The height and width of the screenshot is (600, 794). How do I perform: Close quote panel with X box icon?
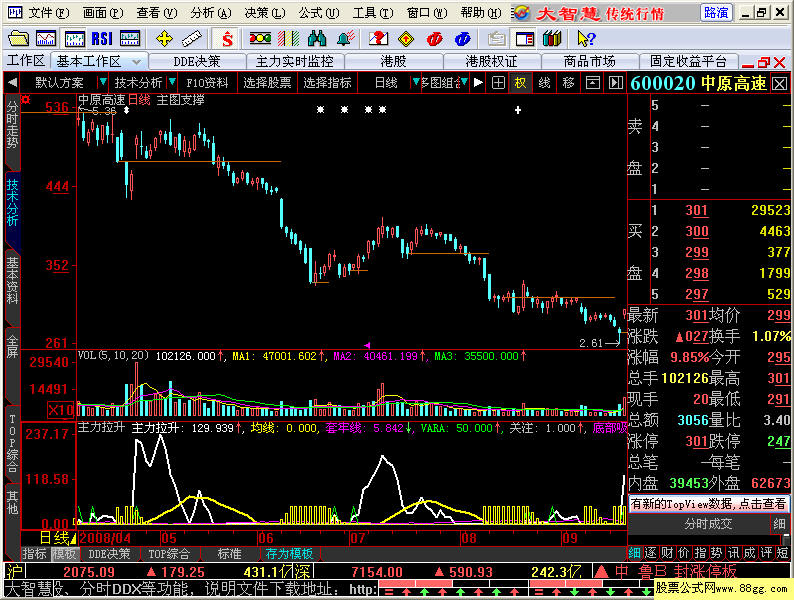coord(780,84)
